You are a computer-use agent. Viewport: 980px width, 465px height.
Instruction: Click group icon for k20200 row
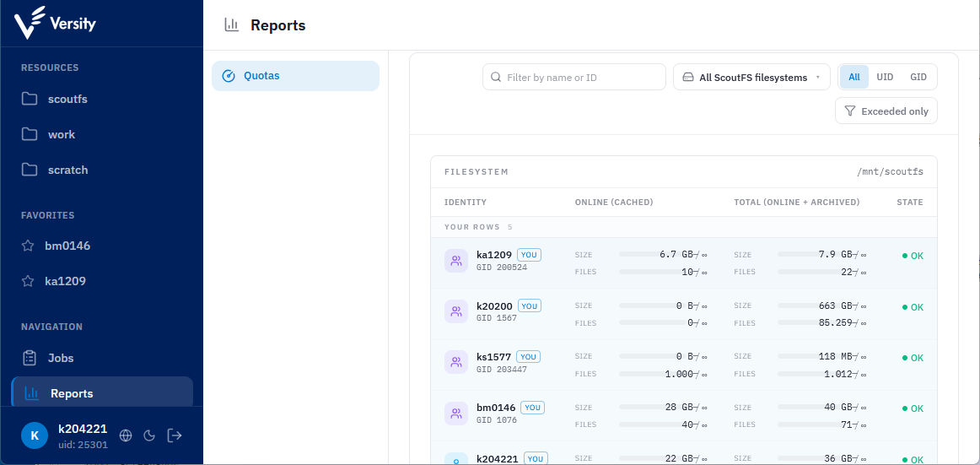point(456,311)
